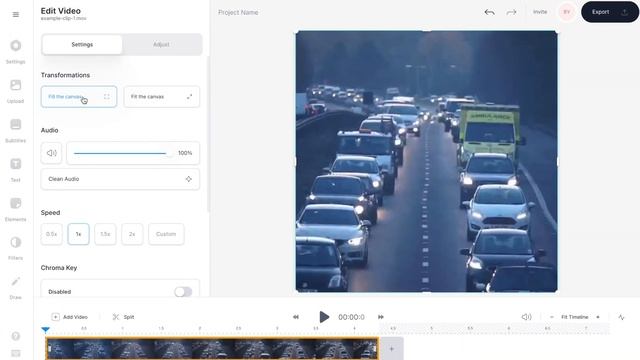Open the Upload panel in sidebar
The height and width of the screenshot is (360, 640).
[x=16, y=91]
